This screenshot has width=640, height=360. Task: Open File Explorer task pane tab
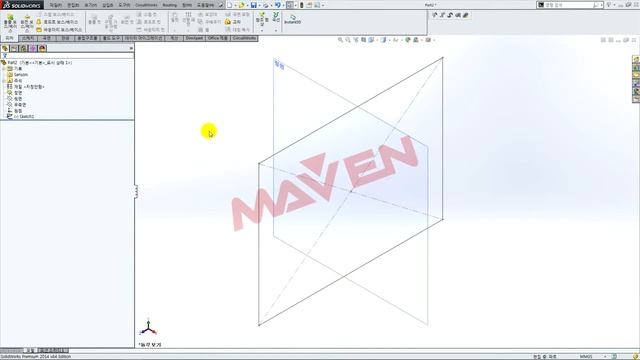(x=636, y=76)
